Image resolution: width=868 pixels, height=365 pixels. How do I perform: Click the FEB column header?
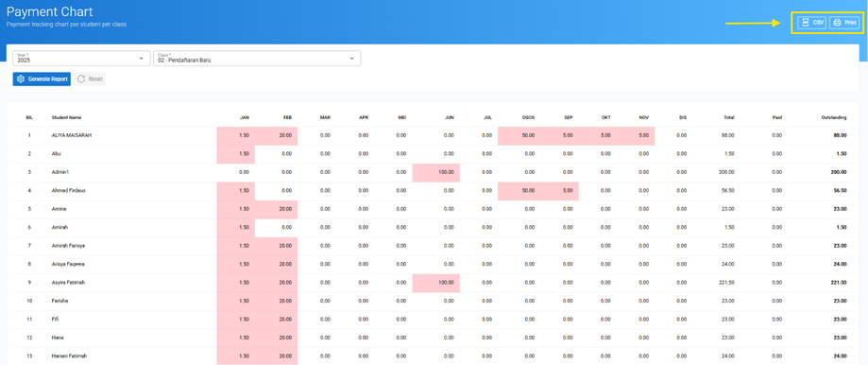[x=287, y=117]
